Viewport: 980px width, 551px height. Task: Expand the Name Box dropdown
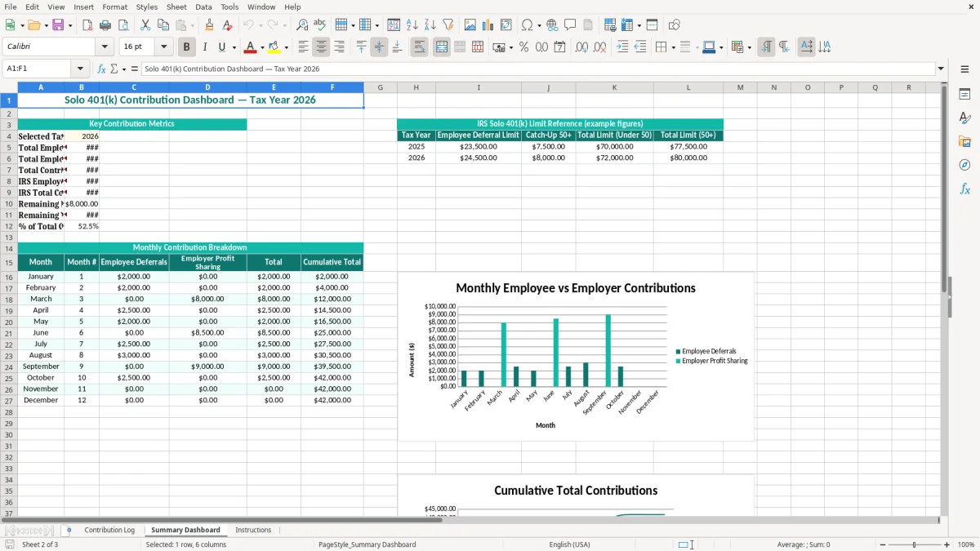(80, 69)
